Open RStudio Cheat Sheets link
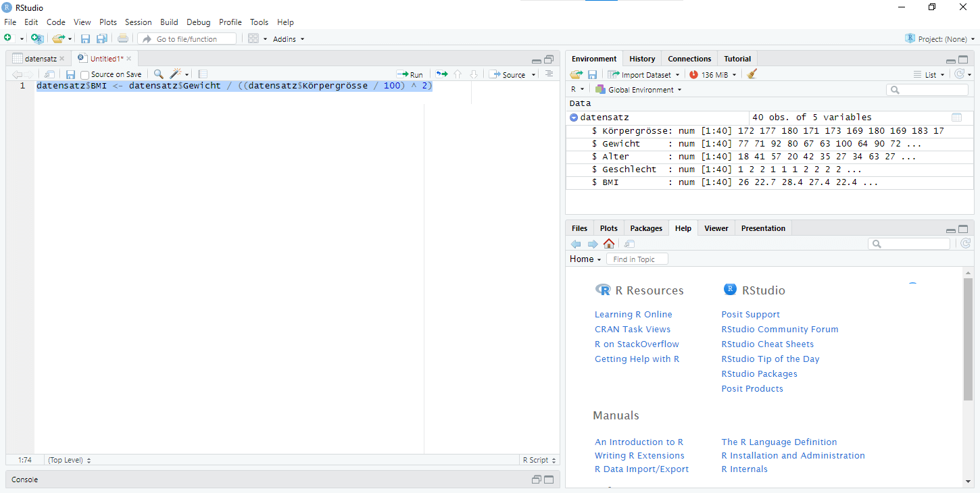 [767, 344]
